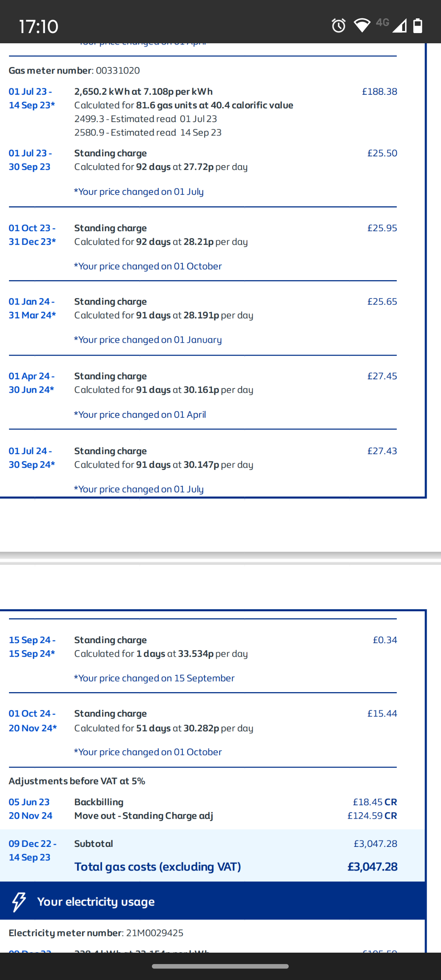Tap the Android home gesture handle
This screenshot has height=980, width=441.
tap(220, 967)
